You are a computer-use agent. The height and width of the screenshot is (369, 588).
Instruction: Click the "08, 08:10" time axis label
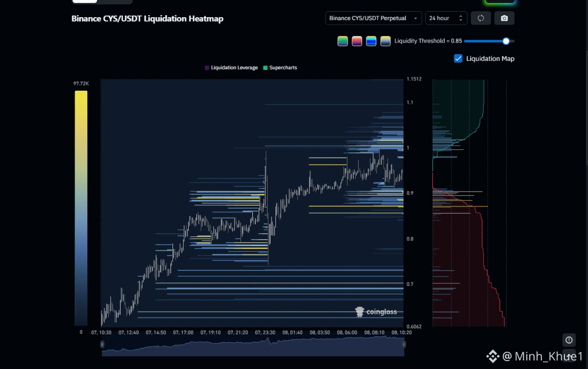pyautogui.click(x=375, y=332)
